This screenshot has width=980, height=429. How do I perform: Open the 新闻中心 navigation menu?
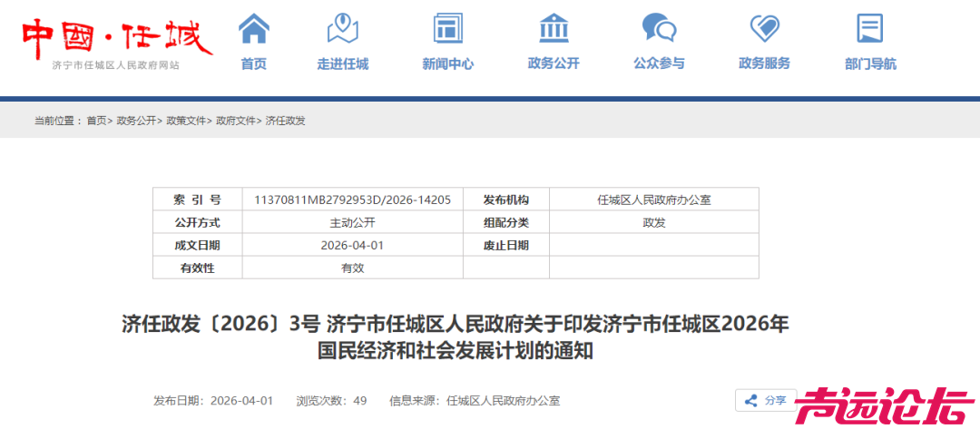click(x=447, y=63)
